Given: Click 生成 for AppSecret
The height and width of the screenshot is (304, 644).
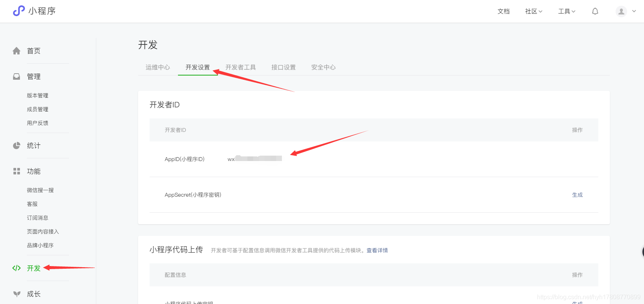Looking at the screenshot, I should [577, 195].
